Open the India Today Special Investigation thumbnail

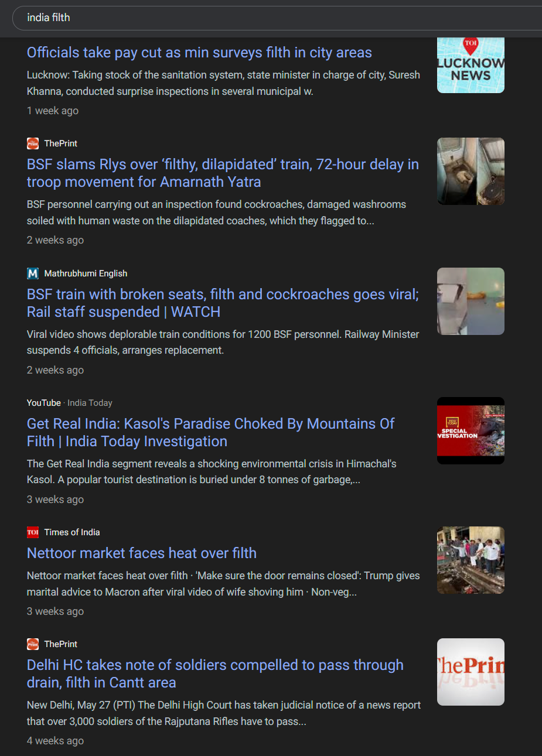click(471, 430)
